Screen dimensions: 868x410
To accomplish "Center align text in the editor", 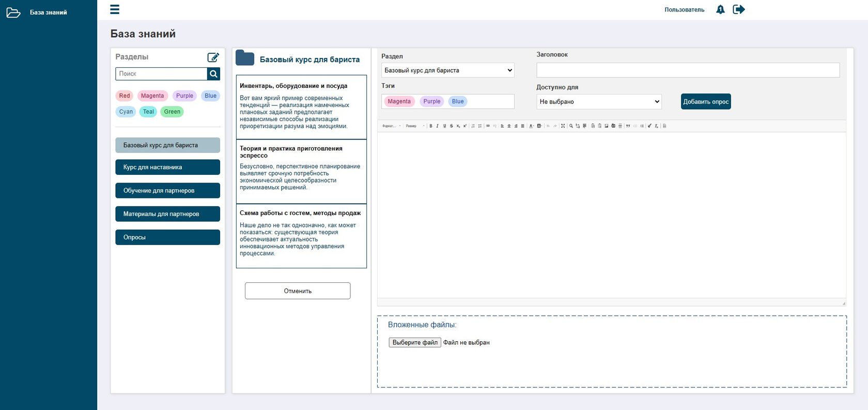I will pyautogui.click(x=509, y=126).
